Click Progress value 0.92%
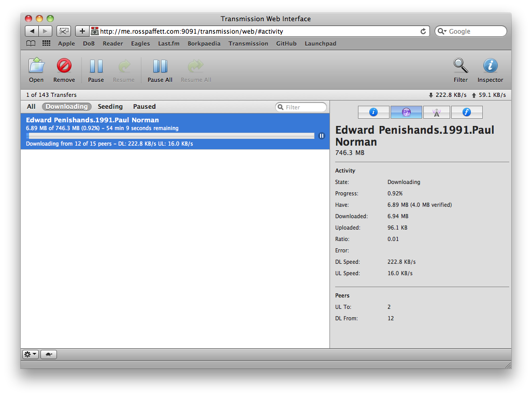This screenshot has width=532, height=397. click(395, 193)
